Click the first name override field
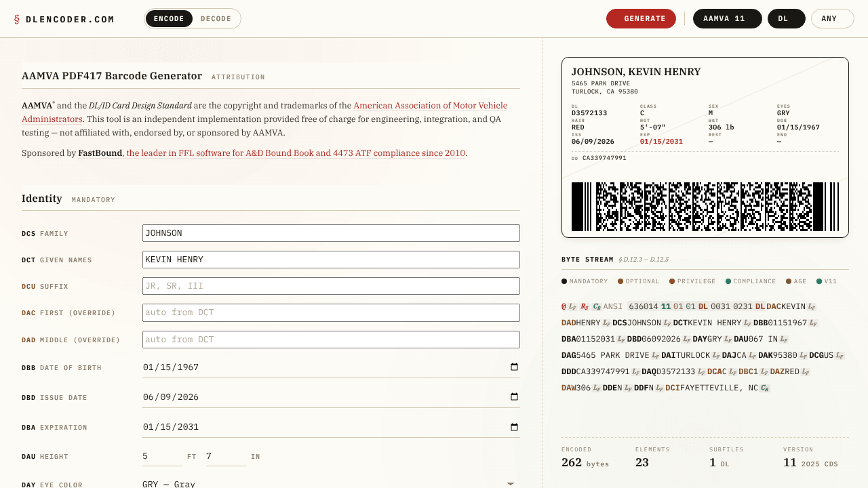The width and height of the screenshot is (868, 488). pyautogui.click(x=331, y=312)
